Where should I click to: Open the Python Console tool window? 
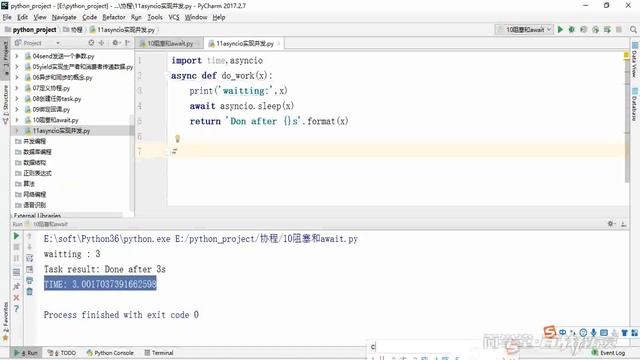(110, 353)
